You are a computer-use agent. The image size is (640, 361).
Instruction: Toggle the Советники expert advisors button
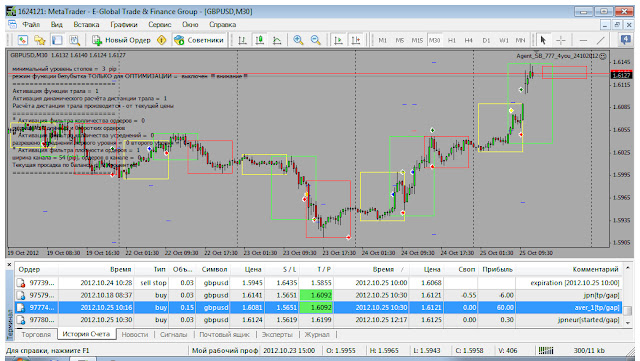click(x=199, y=40)
